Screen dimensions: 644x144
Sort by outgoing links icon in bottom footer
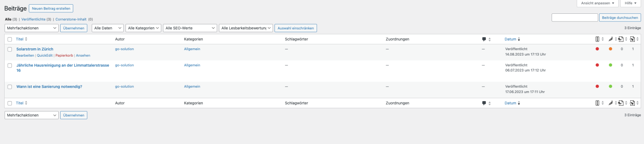pyautogui.click(x=621, y=103)
